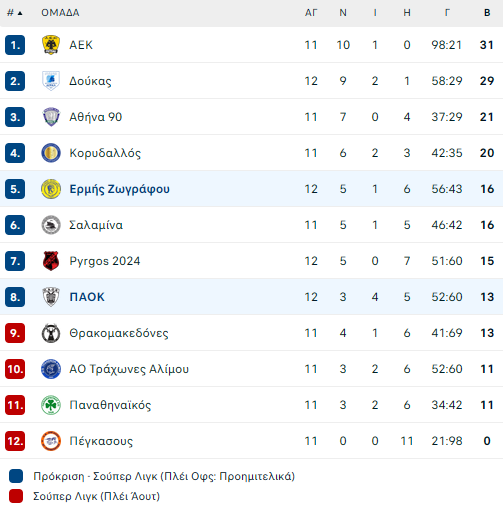Screen dimensions: 503x505
Task: Click the Θρακομακεδόνες black circular badge
Action: point(51,333)
